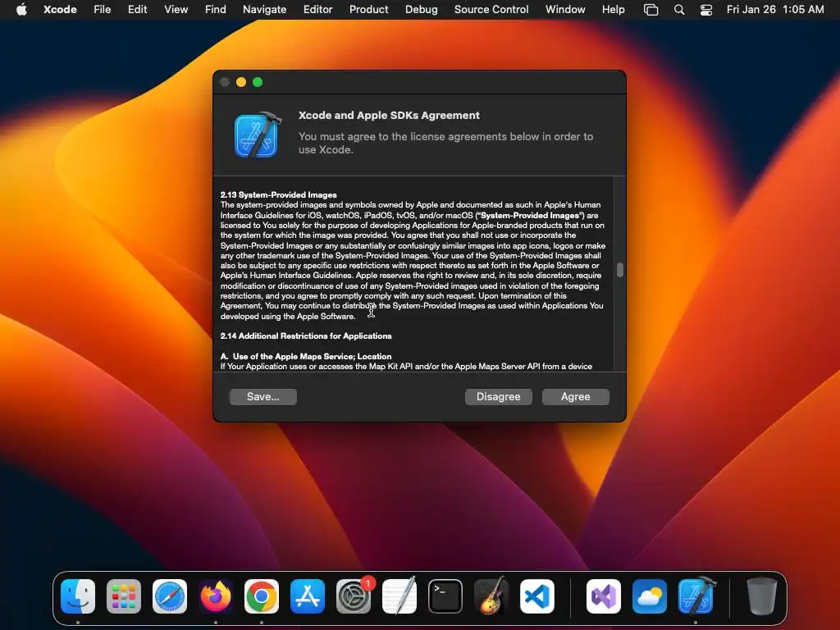Launch Visual Studio from the Dock
This screenshot has height=630, width=840.
click(x=604, y=596)
